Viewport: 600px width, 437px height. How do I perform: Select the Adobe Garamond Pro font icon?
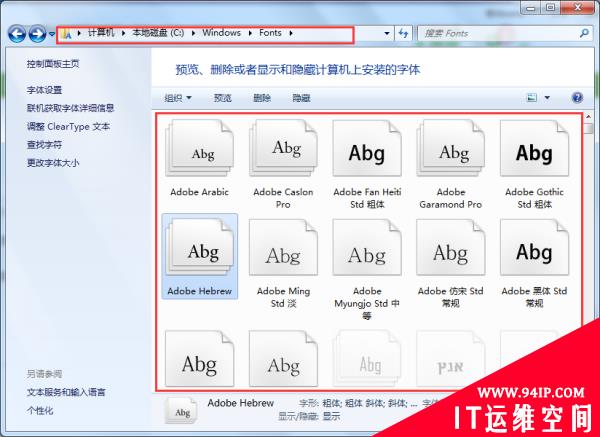(451, 148)
